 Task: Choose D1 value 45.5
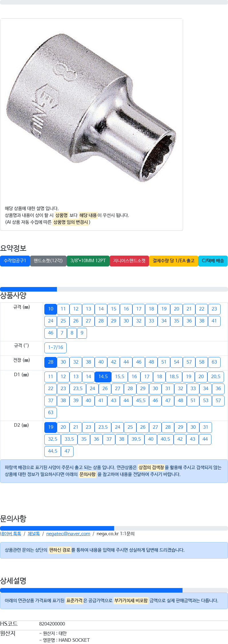click(x=141, y=401)
